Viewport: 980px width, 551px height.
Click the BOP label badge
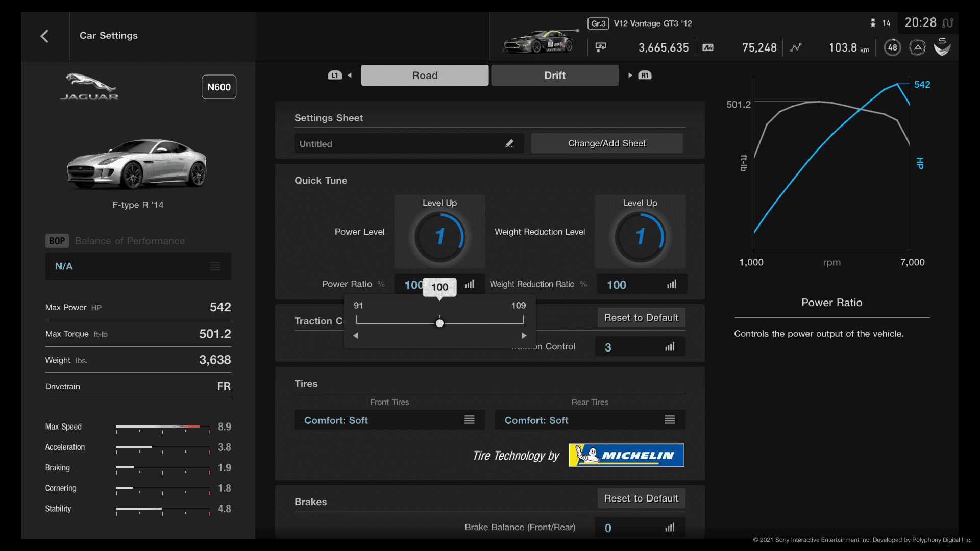(57, 241)
